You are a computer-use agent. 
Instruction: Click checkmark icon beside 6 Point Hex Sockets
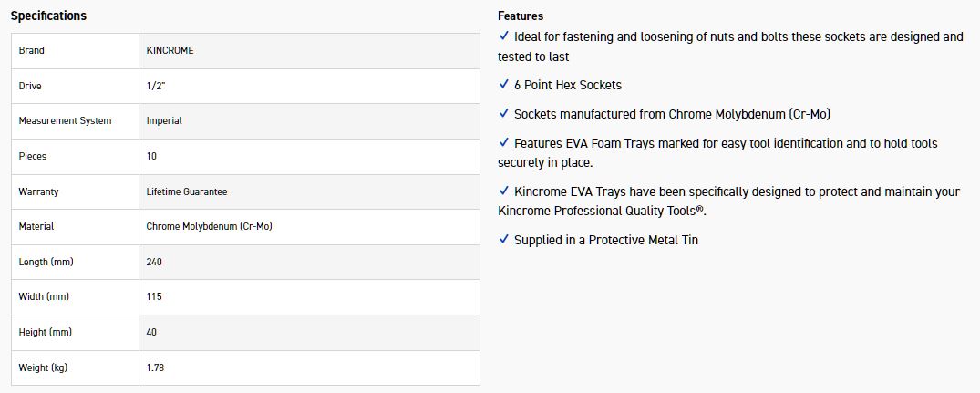pos(504,84)
